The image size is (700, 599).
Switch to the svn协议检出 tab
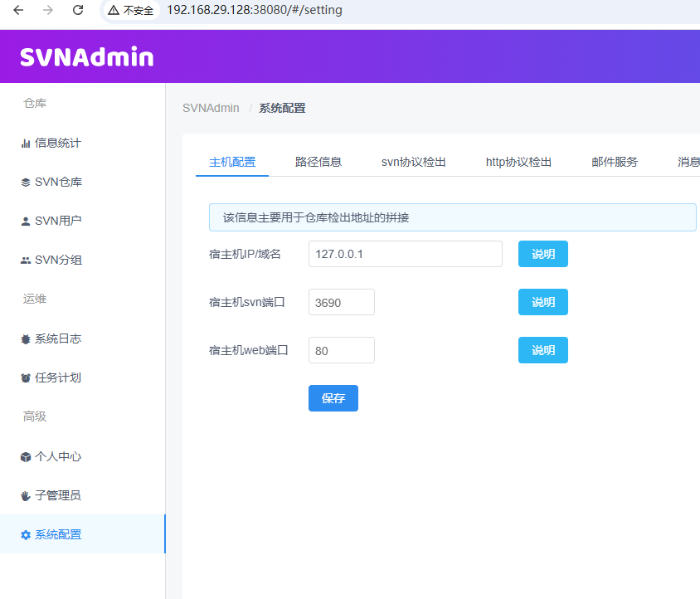(x=413, y=162)
